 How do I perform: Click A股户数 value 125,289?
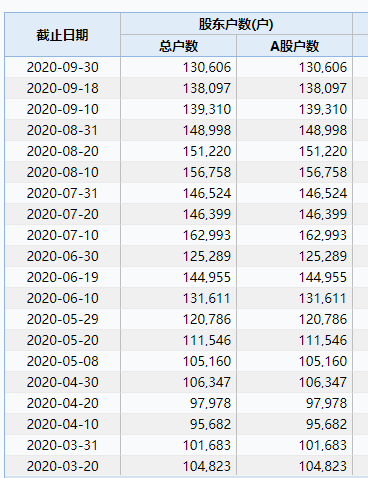tap(323, 256)
